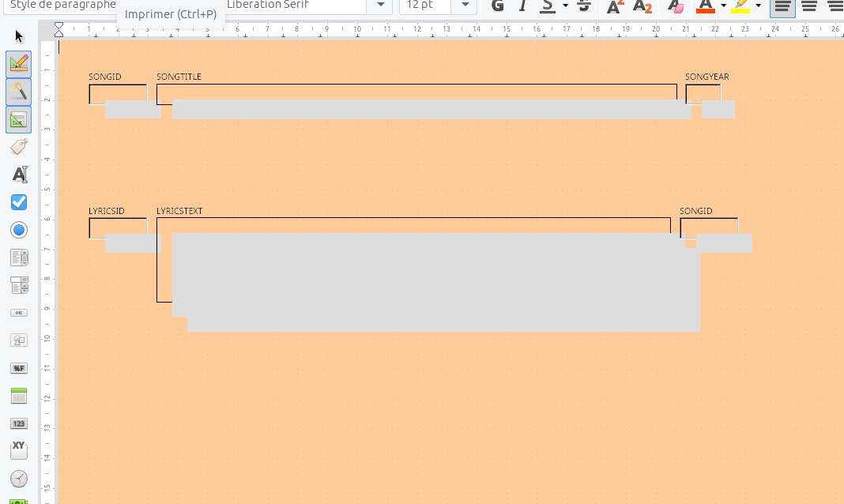Click the LYRICSTEXT label

tap(179, 211)
